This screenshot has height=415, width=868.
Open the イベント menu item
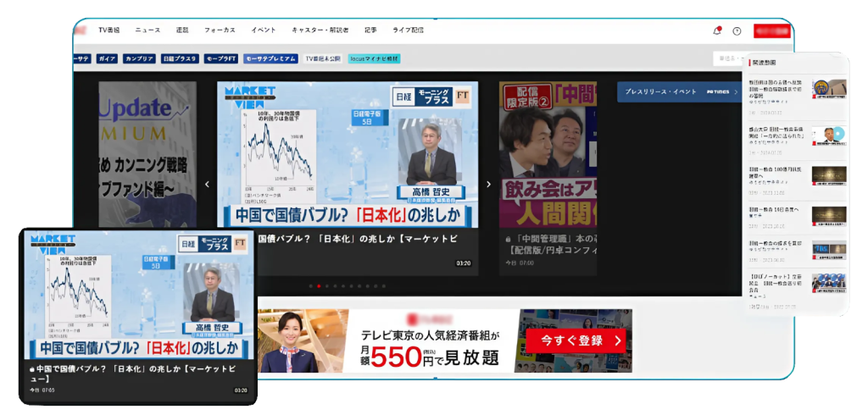pyautogui.click(x=263, y=30)
